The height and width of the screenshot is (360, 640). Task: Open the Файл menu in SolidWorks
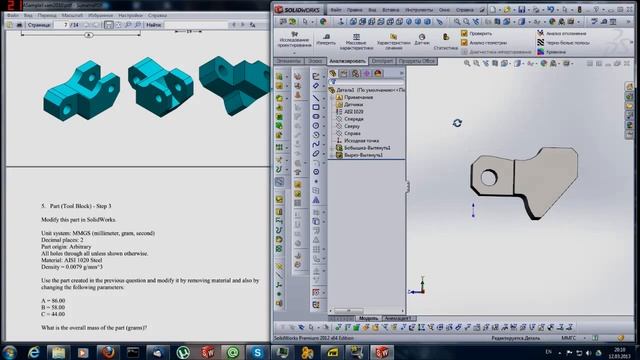click(x=336, y=9)
